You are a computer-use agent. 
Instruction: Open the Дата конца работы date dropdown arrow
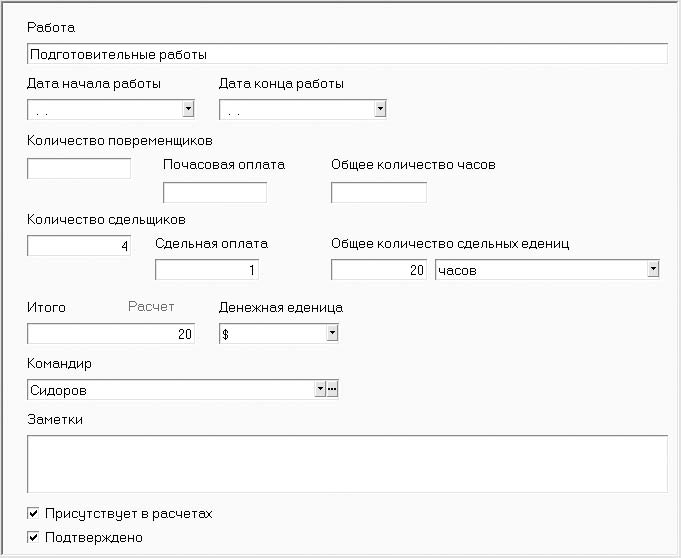(x=380, y=109)
